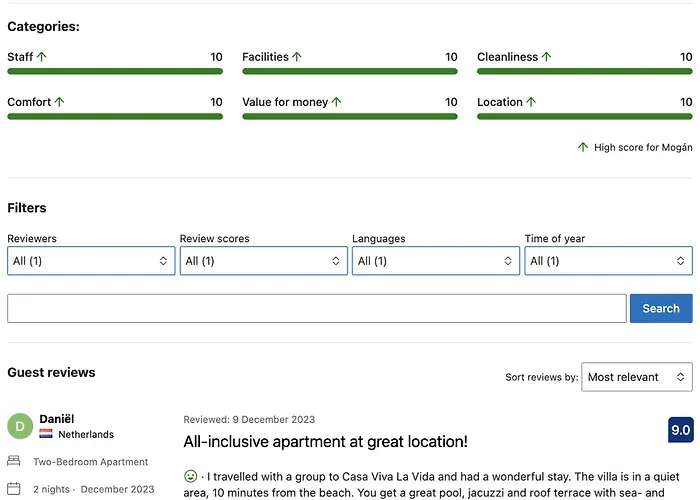Image resolution: width=700 pixels, height=500 pixels.
Task: Click the blue Search button
Action: pos(661,308)
